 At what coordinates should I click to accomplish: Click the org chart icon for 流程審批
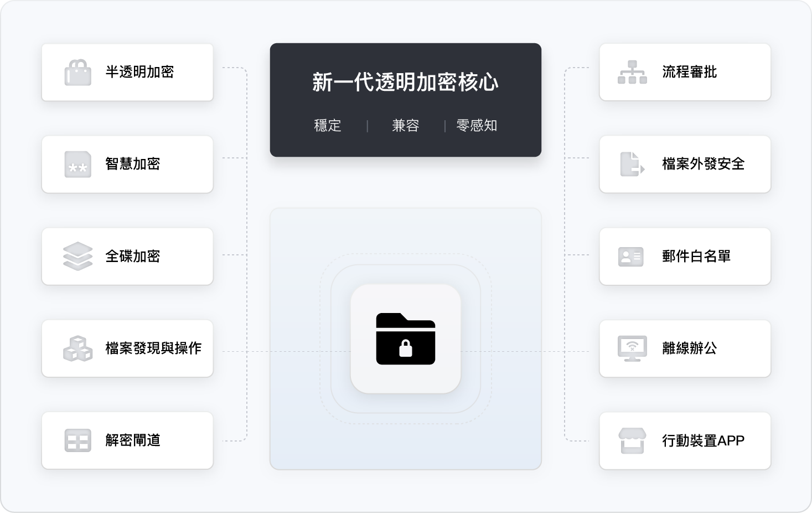(x=632, y=72)
